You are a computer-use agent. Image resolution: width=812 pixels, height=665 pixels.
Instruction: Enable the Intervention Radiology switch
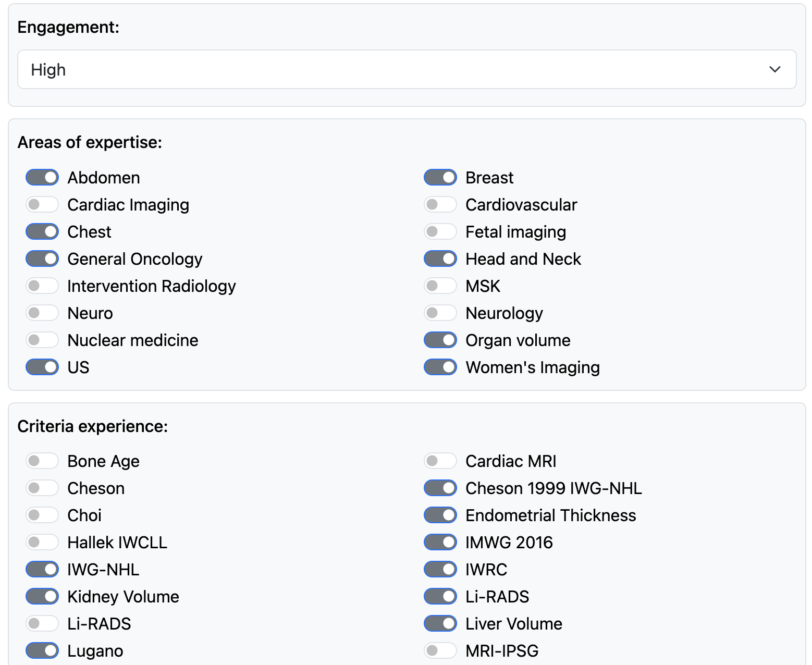tap(42, 286)
